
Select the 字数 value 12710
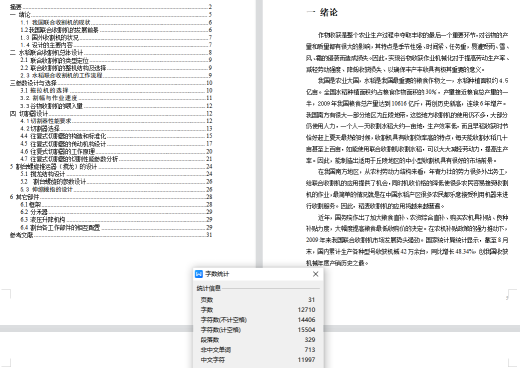(x=306, y=310)
